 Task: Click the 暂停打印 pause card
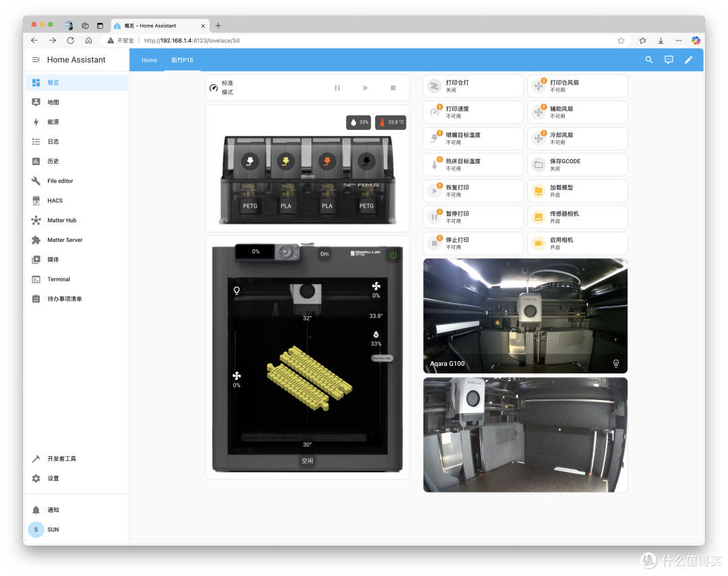click(x=473, y=217)
